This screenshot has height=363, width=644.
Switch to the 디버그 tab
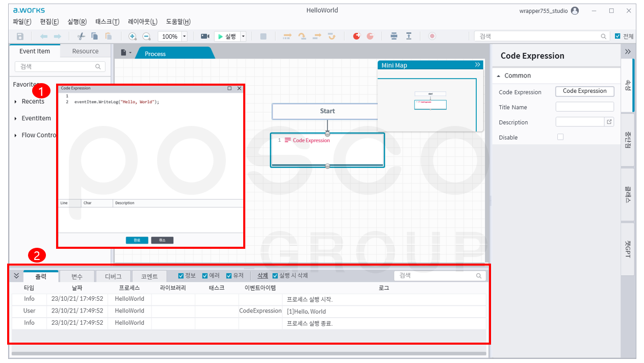point(113,276)
